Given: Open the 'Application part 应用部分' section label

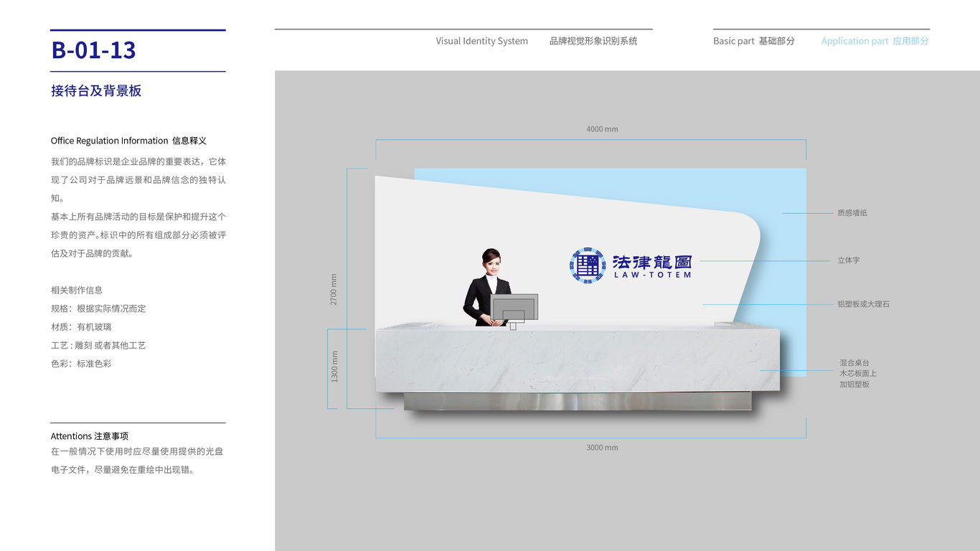Looking at the screenshot, I should (x=875, y=41).
